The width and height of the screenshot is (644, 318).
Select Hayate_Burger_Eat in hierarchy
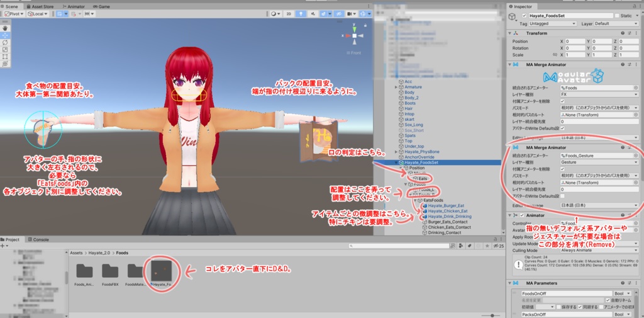(446, 206)
